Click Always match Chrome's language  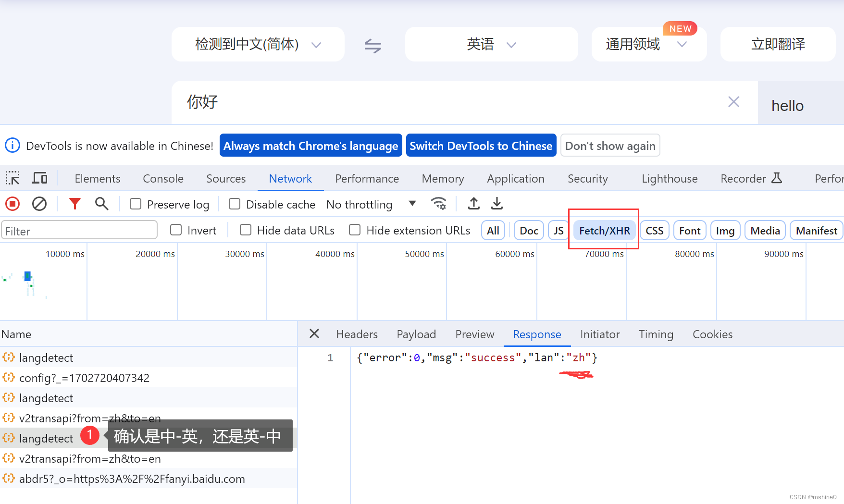pyautogui.click(x=310, y=145)
